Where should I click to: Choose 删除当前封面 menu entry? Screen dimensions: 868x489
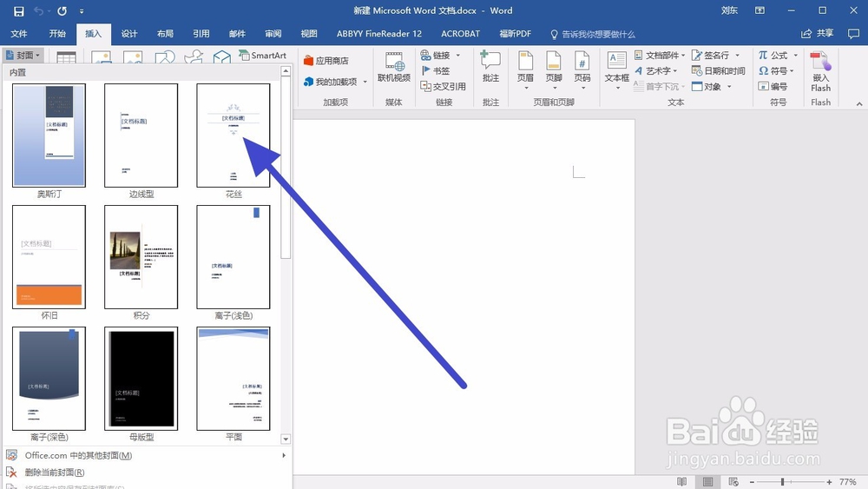147,472
